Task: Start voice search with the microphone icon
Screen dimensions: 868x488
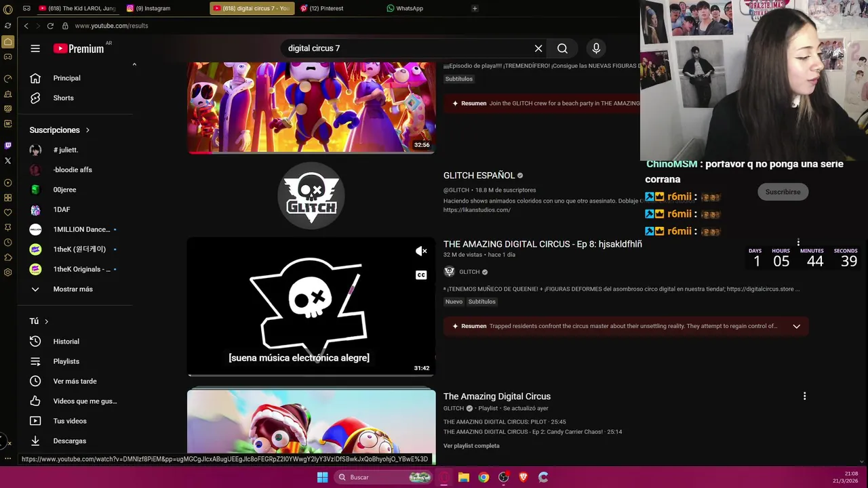Action: pyautogui.click(x=596, y=48)
